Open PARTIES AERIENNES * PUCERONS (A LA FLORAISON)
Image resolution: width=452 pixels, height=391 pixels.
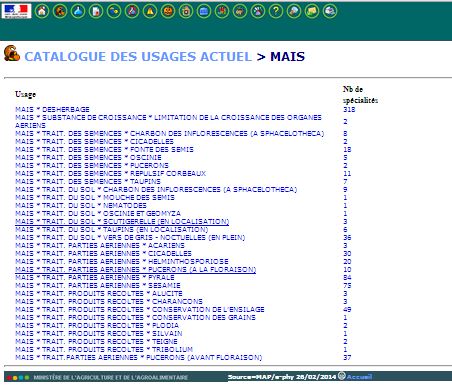(x=136, y=269)
